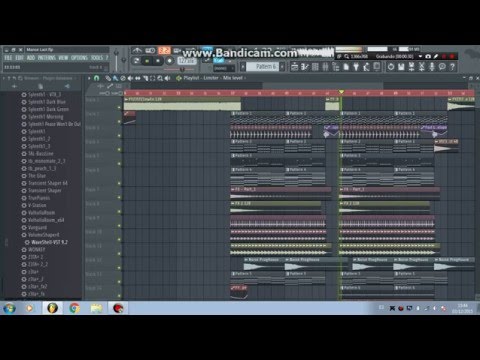Click the tempo tapper icon

point(366,67)
